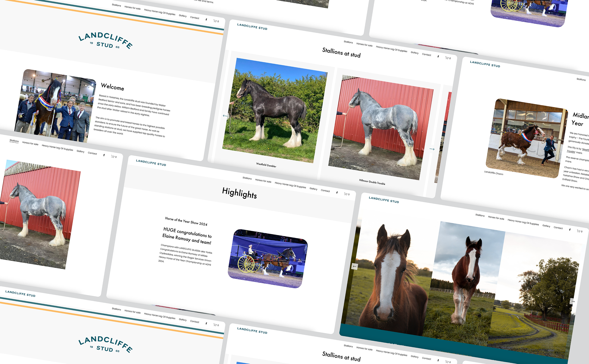Open the Landcliffe Charm show photo
Viewport: 589px width, 364px height.
526,138
